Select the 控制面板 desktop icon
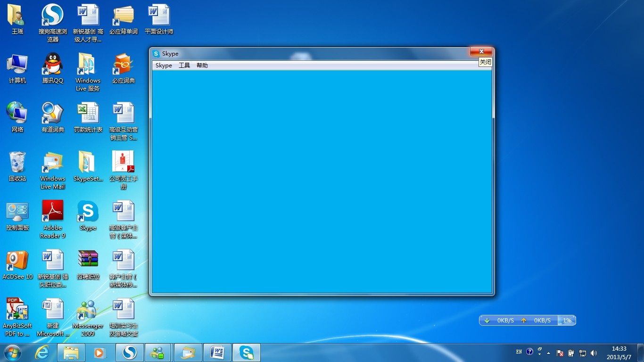 coord(17,215)
